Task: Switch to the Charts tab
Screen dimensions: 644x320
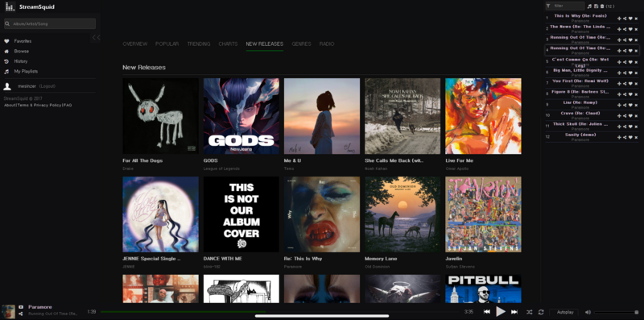Action: pyautogui.click(x=228, y=44)
